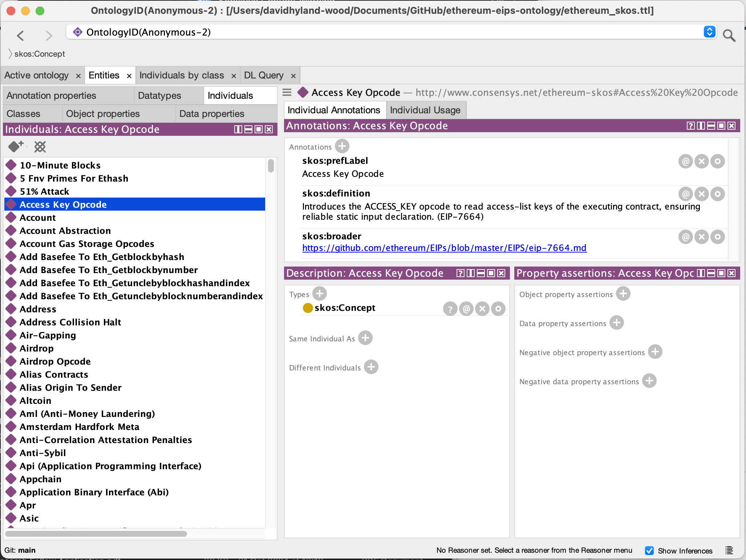Image resolution: width=746 pixels, height=560 pixels.
Task: Toggle the Show Inferences checkbox
Action: tap(649, 551)
